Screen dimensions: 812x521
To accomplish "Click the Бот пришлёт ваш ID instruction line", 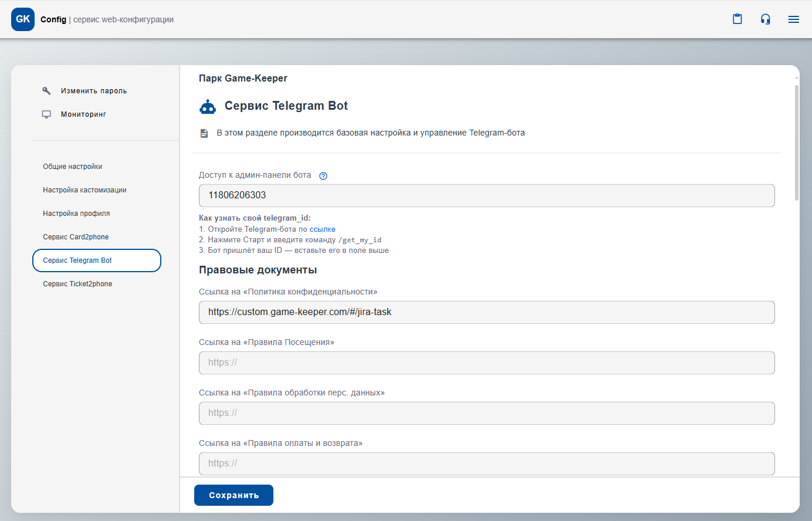I will point(294,251).
